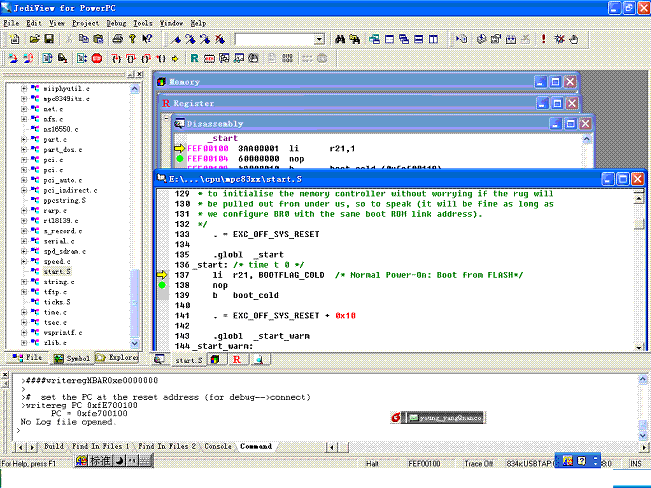Open the Debug menu
Screen dimensions: 651x488
click(x=116, y=23)
